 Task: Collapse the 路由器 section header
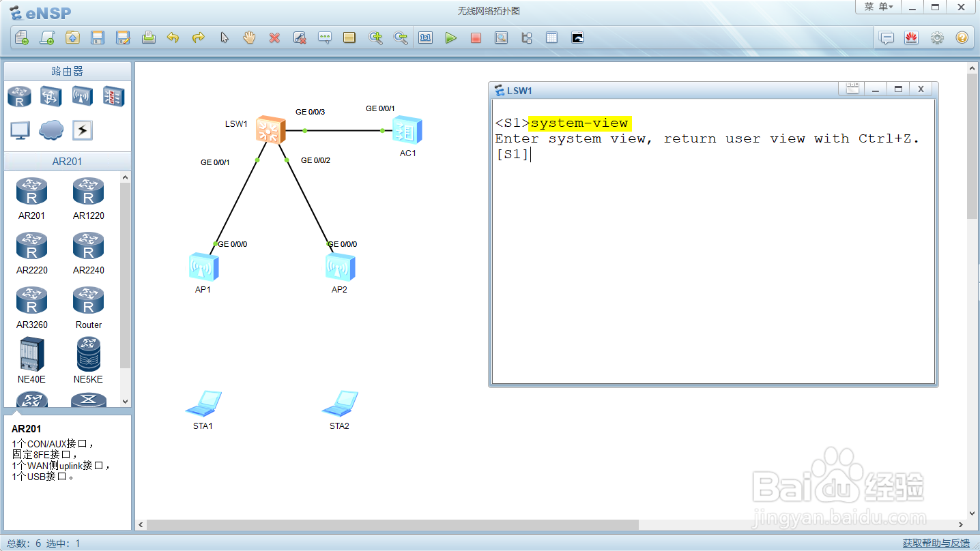pos(66,71)
